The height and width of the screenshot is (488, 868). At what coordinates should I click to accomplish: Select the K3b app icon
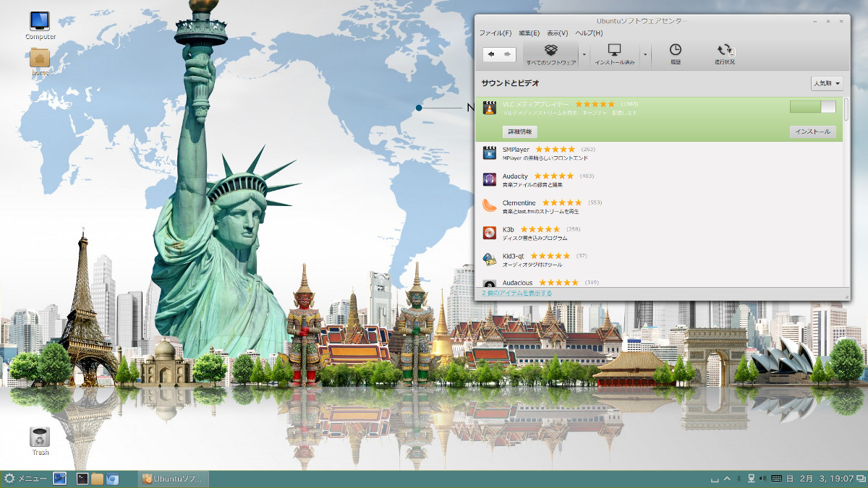pyautogui.click(x=489, y=233)
